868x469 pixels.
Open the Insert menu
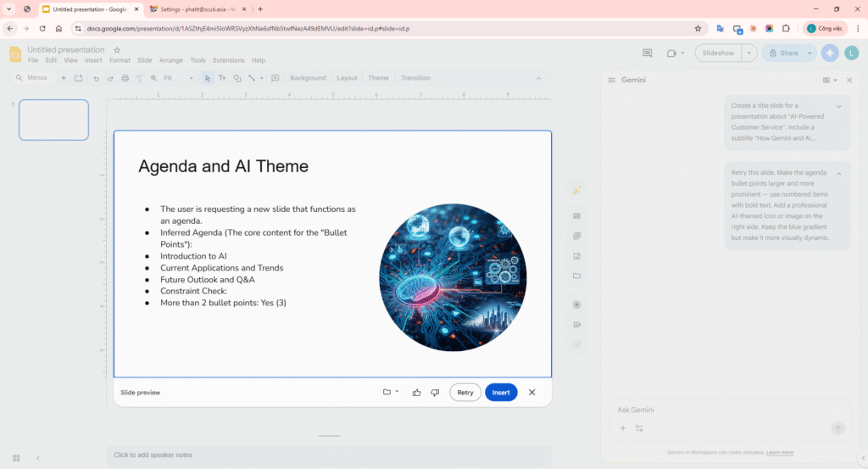pyautogui.click(x=93, y=60)
